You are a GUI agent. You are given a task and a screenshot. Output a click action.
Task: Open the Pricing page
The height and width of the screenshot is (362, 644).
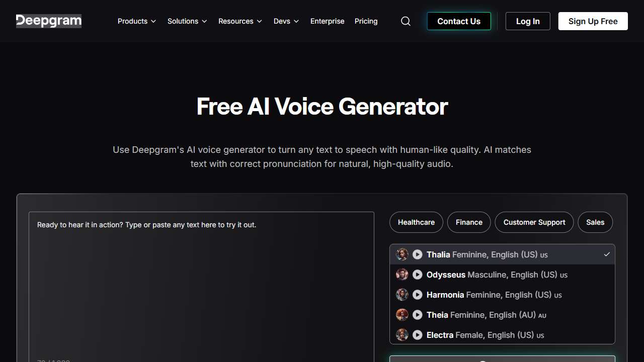point(366,21)
